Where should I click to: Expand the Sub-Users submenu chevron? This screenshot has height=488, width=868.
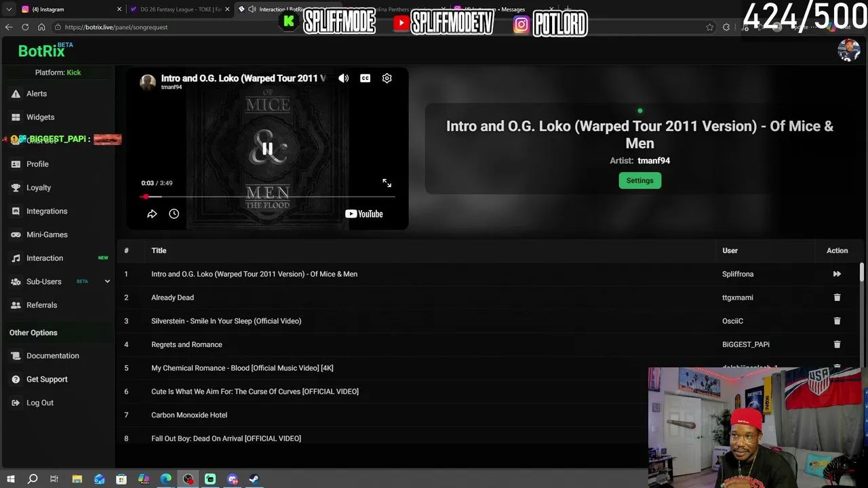point(107,281)
